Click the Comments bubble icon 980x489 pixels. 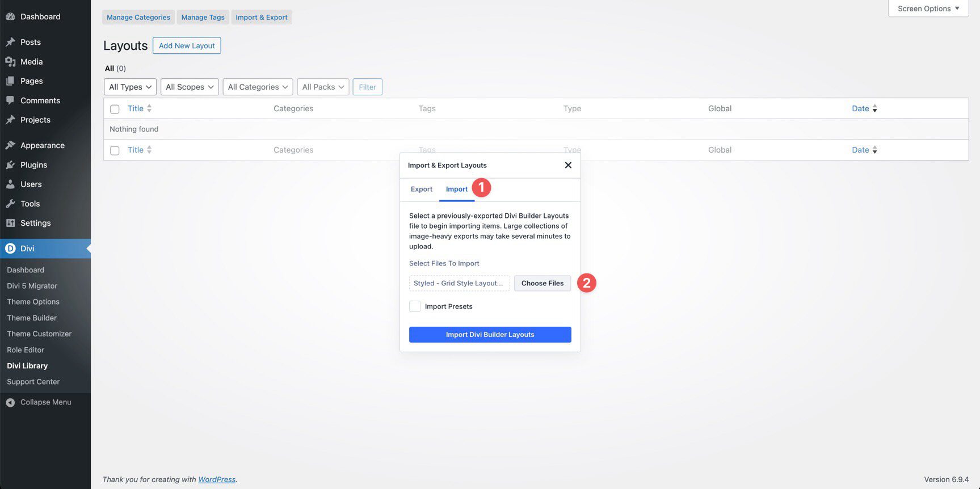tap(10, 100)
